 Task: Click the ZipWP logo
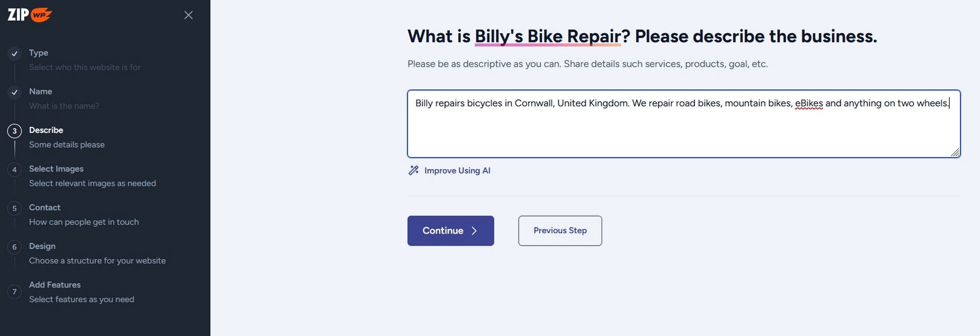pos(30,15)
